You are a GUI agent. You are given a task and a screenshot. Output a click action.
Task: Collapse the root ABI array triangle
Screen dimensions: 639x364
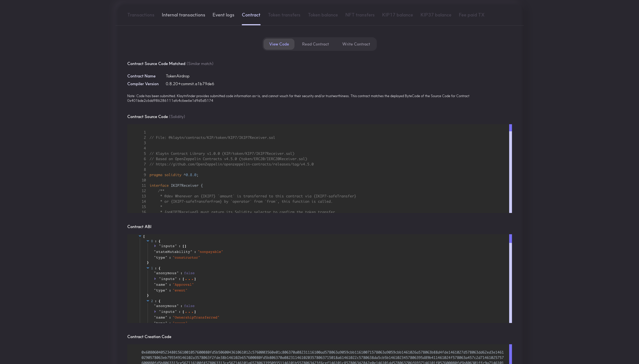pyautogui.click(x=140, y=236)
